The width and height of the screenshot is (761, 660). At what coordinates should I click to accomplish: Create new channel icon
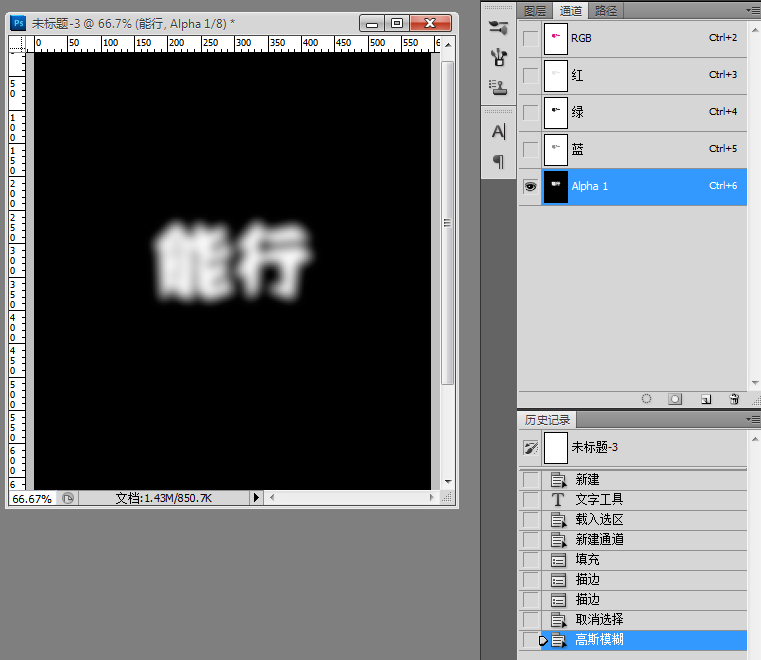[x=706, y=399]
